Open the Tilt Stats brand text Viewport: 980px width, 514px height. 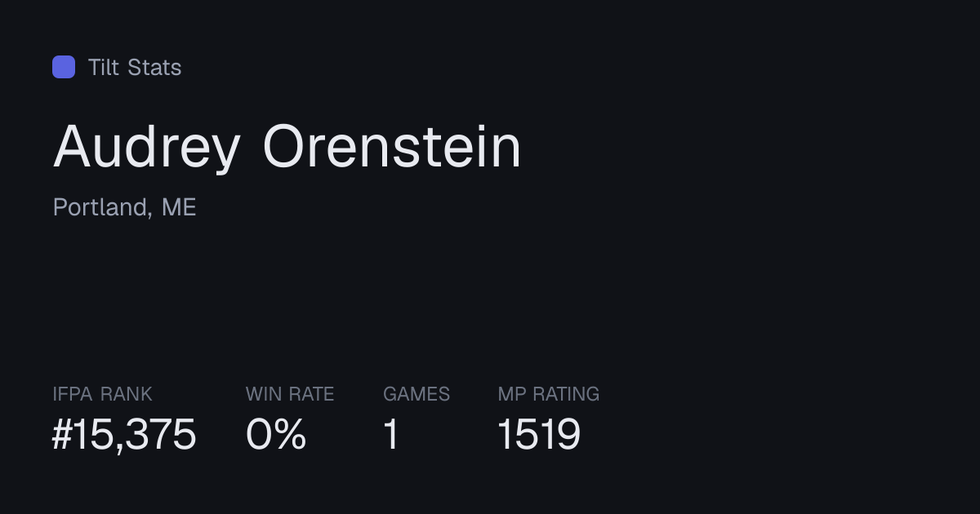[135, 67]
